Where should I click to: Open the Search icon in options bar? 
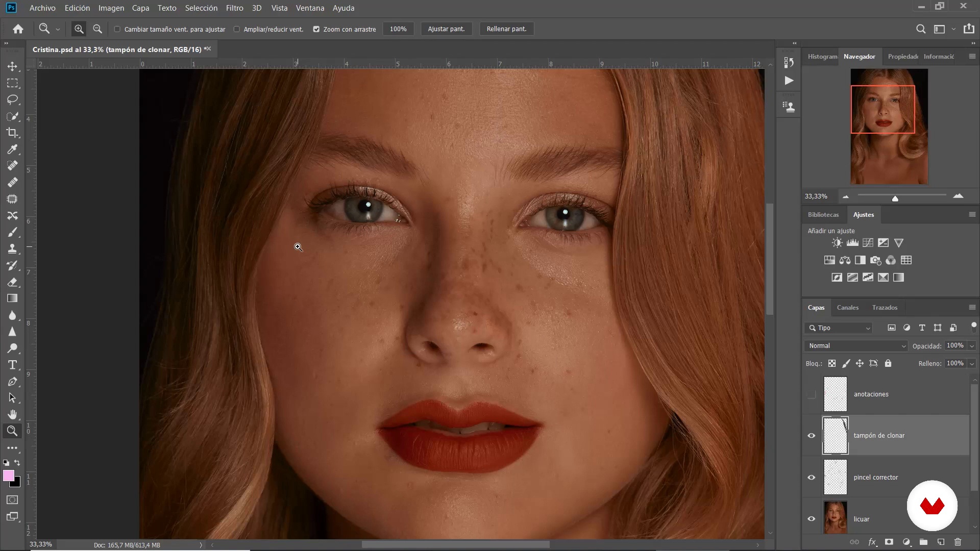[921, 29]
